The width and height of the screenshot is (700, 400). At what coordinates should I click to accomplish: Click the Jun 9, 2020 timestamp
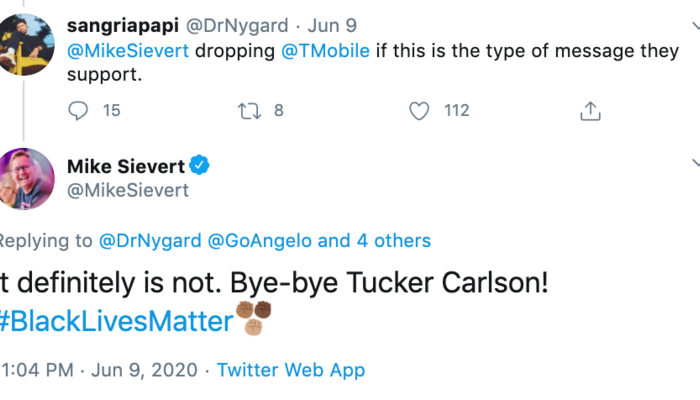pos(142,370)
